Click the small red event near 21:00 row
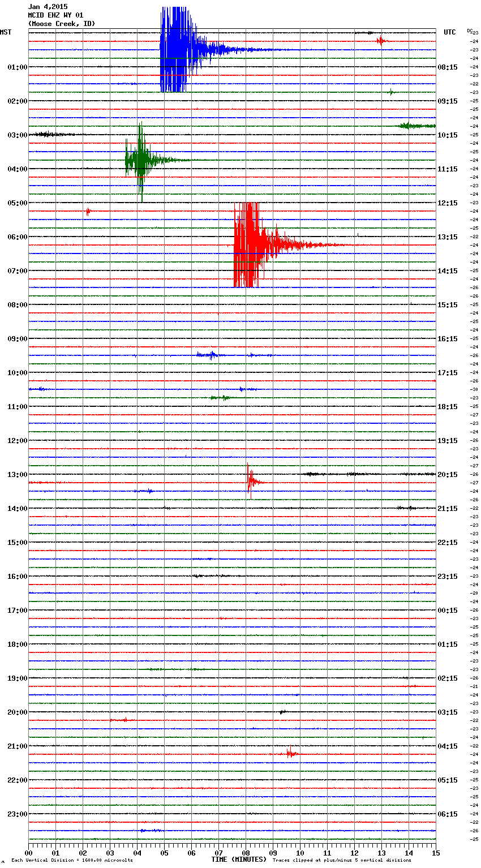Image resolution: width=481 pixels, height=868 pixels. [291, 753]
